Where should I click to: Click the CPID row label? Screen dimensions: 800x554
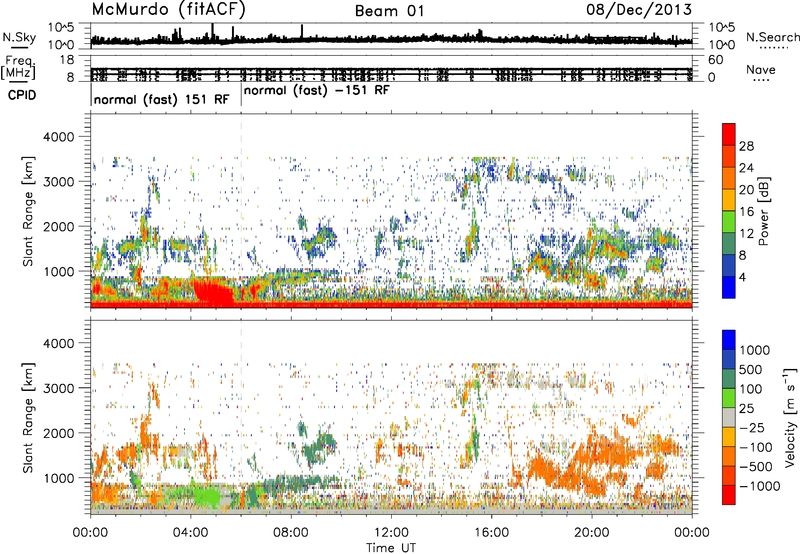(x=22, y=95)
